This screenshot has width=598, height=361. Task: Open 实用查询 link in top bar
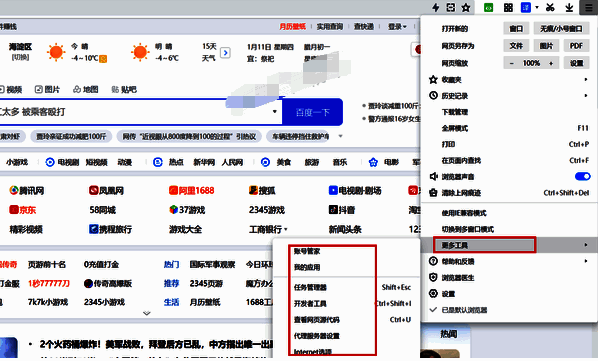click(x=330, y=27)
